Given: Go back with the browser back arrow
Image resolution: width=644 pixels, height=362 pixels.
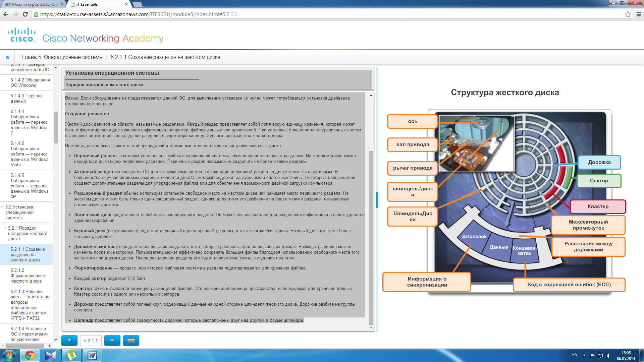Looking at the screenshot, I should (x=6, y=14).
